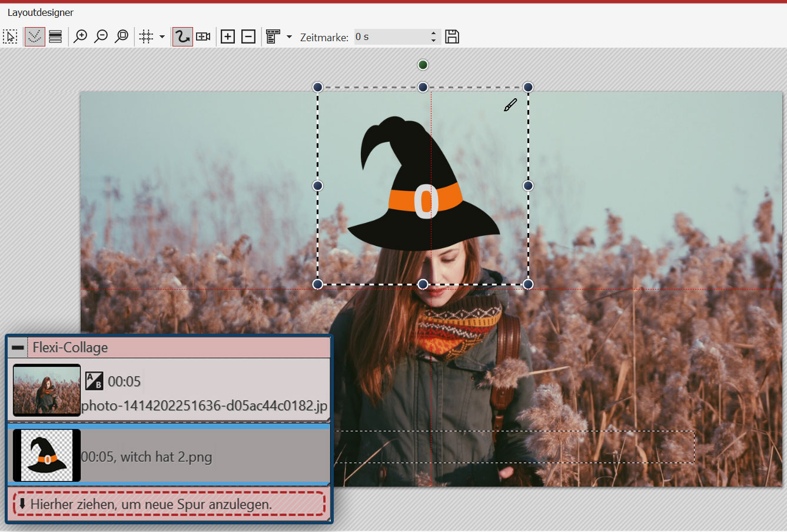This screenshot has width=787, height=532.
Task: Open the alignment options dropdown arrow
Action: pyautogui.click(x=289, y=37)
